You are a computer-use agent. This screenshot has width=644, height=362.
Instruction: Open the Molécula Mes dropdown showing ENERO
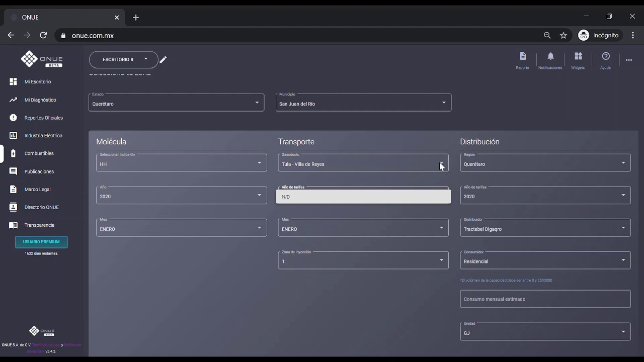[182, 228]
